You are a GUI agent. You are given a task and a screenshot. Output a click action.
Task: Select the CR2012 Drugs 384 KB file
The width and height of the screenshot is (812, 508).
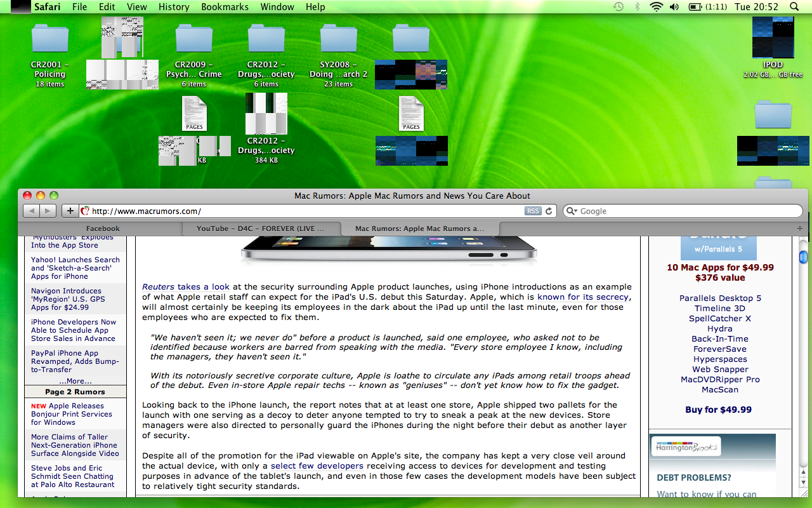click(266, 114)
